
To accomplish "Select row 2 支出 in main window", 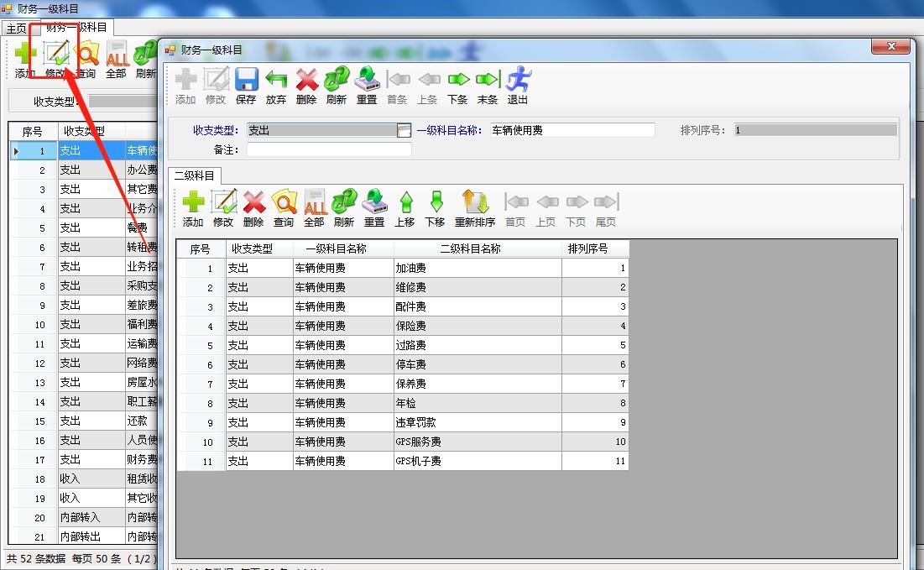I will [x=84, y=170].
